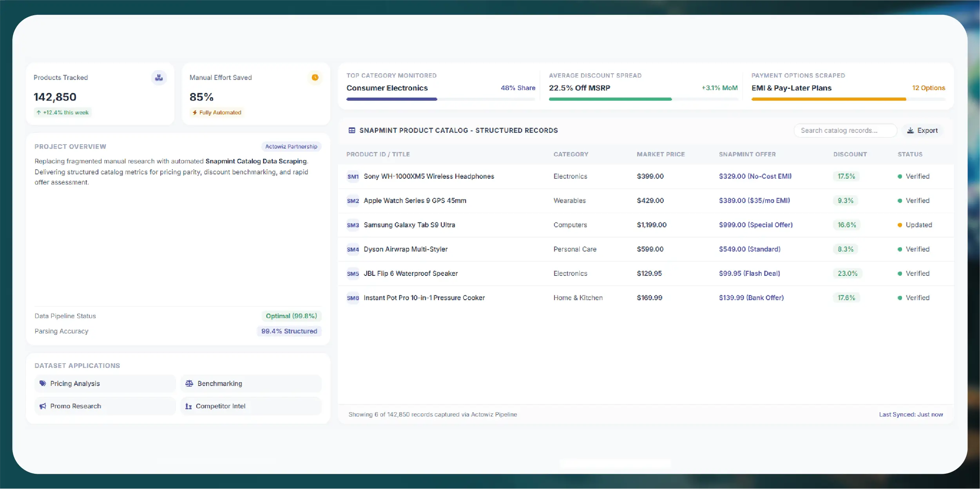Click the $329.00 (No-Cost EMI) offer
The width and height of the screenshot is (980, 489).
coord(755,177)
